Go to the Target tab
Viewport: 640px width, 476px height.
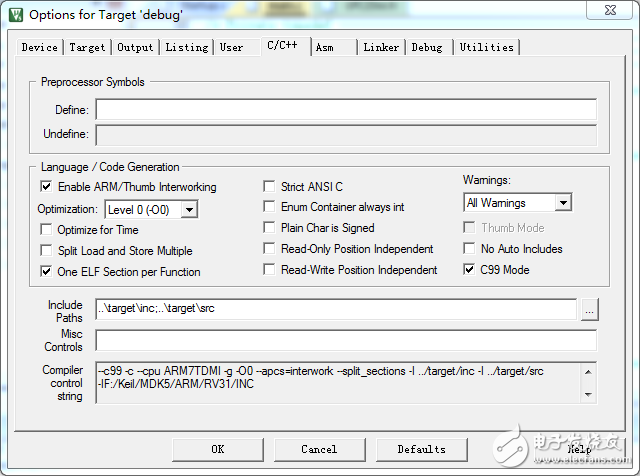[x=87, y=47]
